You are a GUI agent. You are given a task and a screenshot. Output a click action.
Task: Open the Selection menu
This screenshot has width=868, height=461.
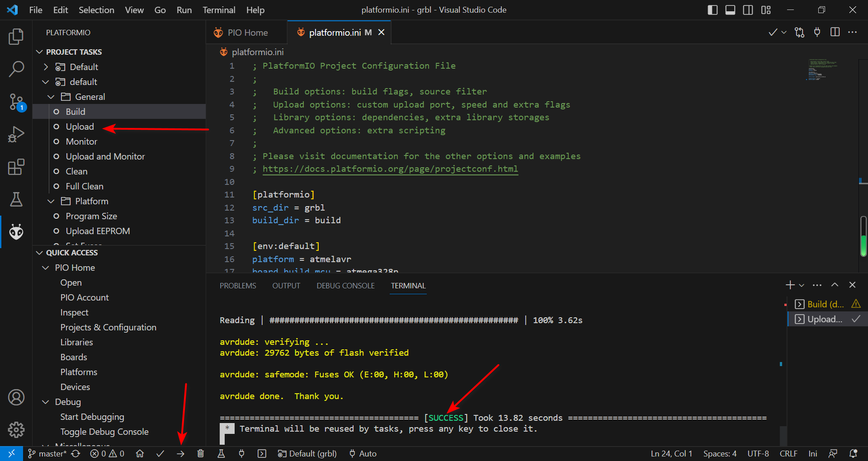96,10
